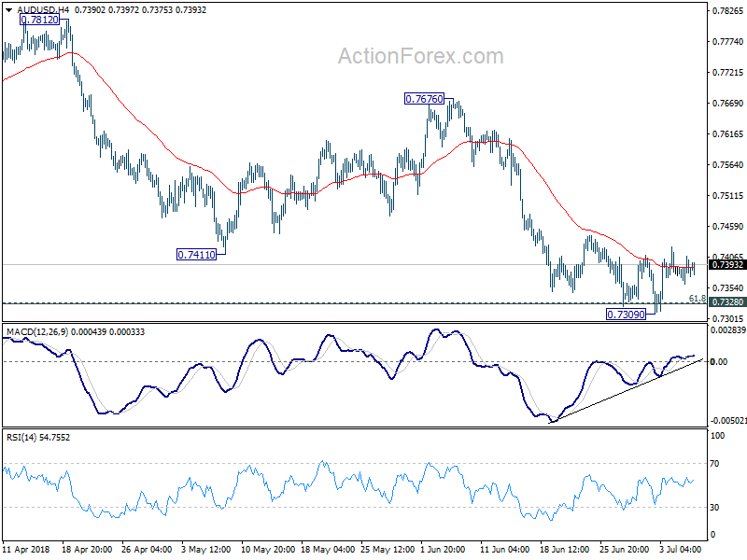Click the 0.73280 Fibonacci level price tag

click(x=727, y=301)
